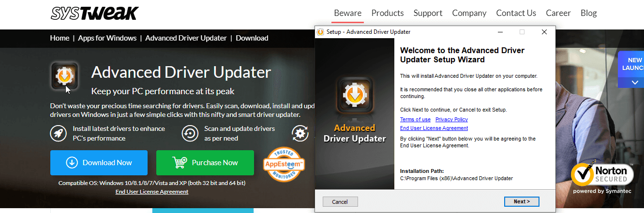Open the Beware menu
Image resolution: width=644 pixels, height=213 pixels.
tap(347, 13)
